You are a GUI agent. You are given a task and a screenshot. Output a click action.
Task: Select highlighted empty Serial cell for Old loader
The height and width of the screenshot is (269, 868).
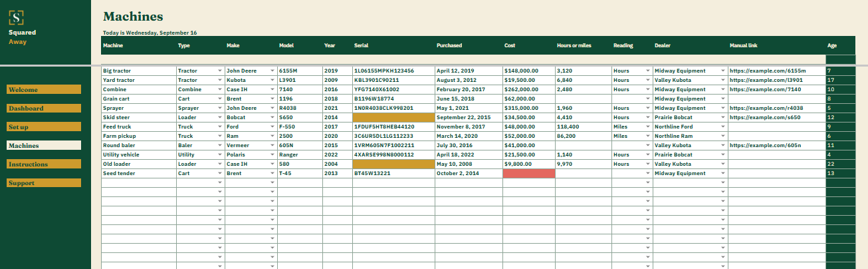click(x=393, y=164)
